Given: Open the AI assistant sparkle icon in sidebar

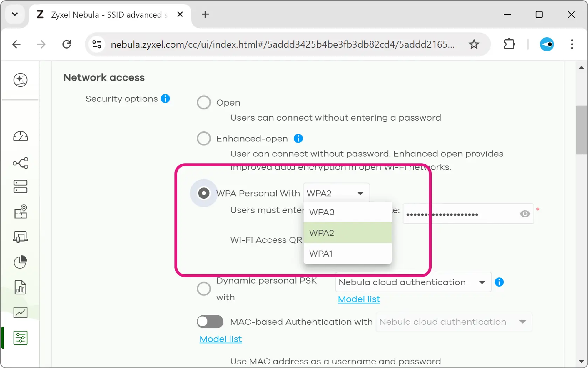Looking at the screenshot, I should coord(20,80).
